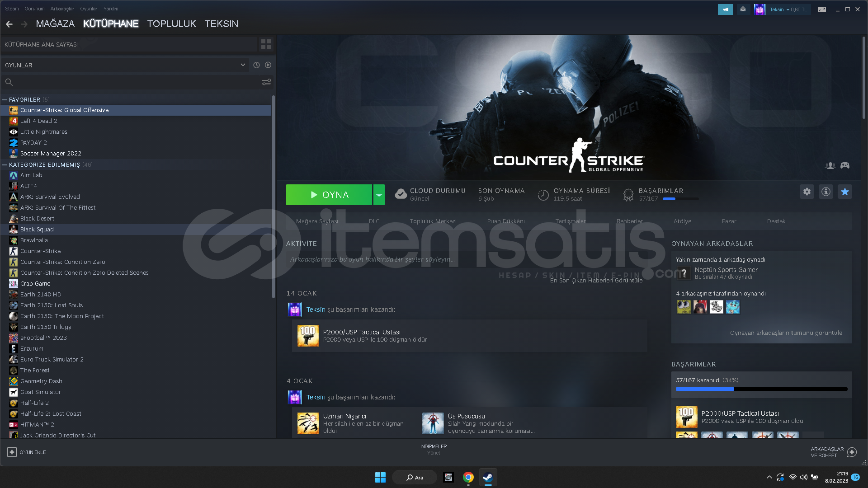
Task: Collapse the FAVORİLER section
Action: [5, 99]
